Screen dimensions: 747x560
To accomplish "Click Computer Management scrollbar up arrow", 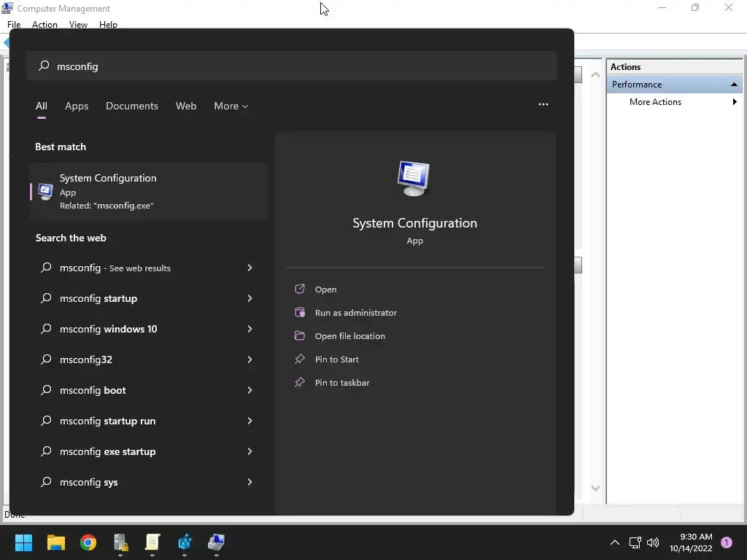I will pos(595,75).
